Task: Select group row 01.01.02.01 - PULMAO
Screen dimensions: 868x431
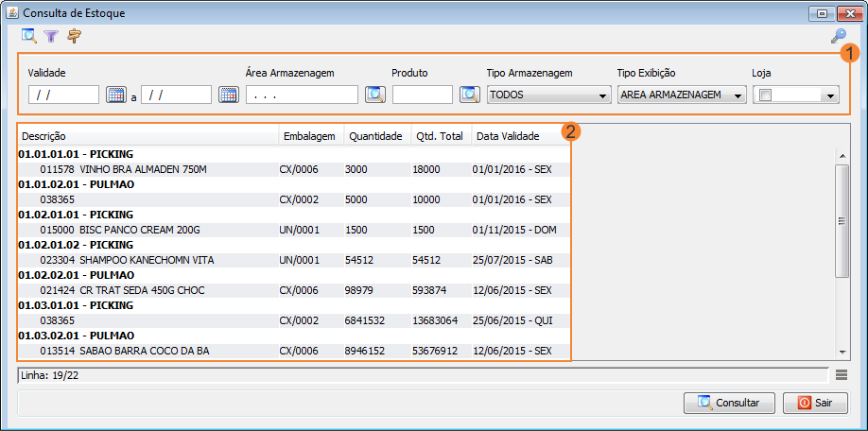Action: click(x=294, y=184)
